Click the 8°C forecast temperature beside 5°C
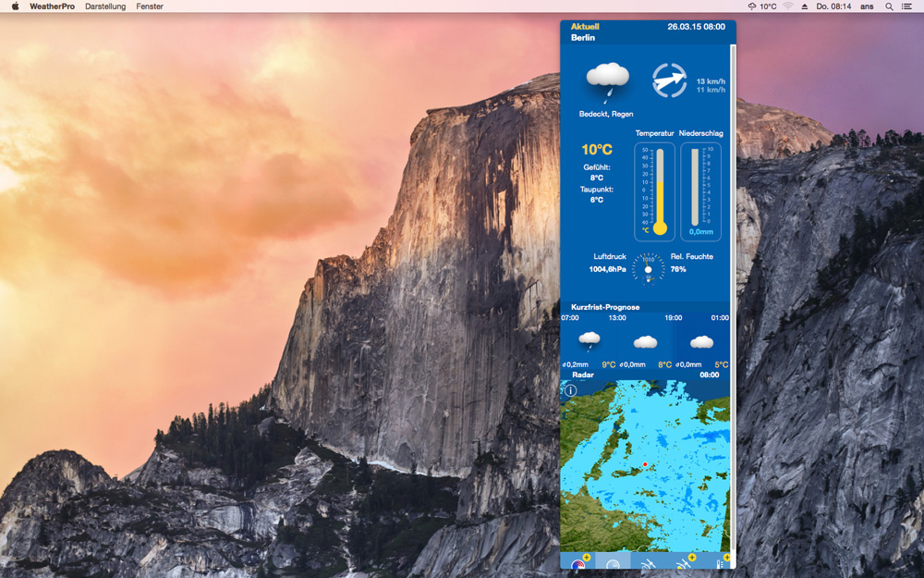The height and width of the screenshot is (578, 924). click(665, 365)
